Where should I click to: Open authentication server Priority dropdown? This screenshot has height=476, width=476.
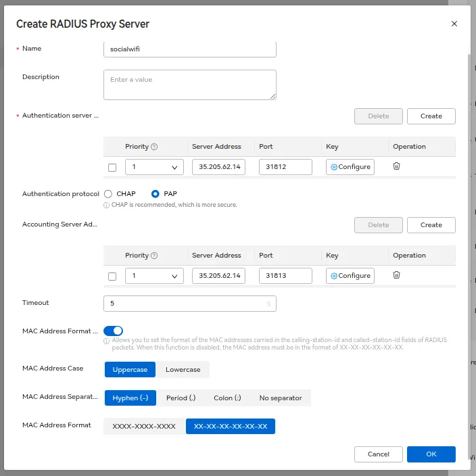154,167
